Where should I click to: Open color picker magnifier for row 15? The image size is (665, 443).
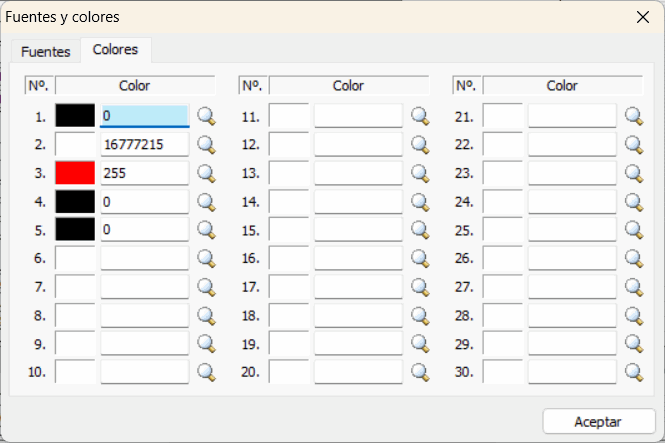(420, 230)
